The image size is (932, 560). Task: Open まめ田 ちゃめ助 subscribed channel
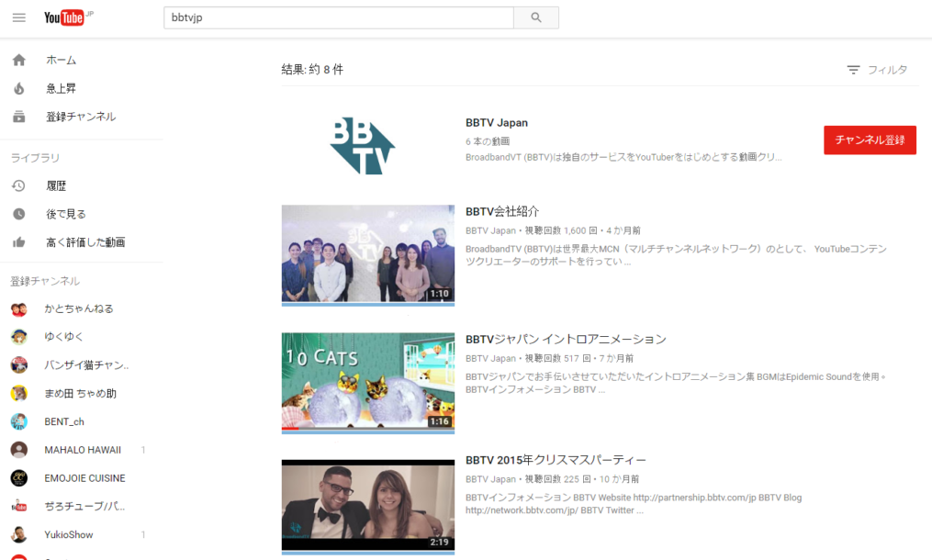point(80,393)
